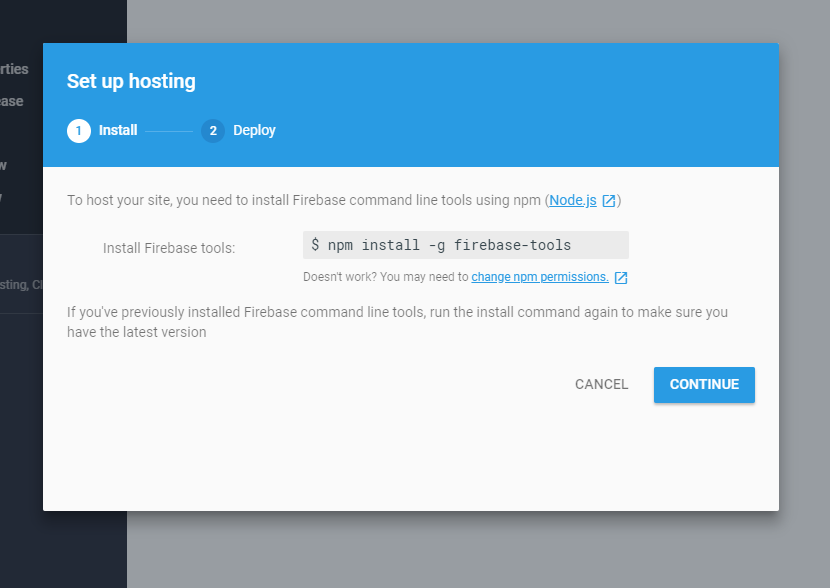Open the change npm permissions link
This screenshot has height=588, width=830.
tap(540, 277)
